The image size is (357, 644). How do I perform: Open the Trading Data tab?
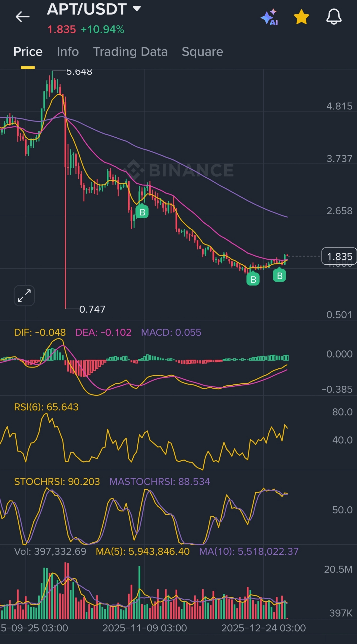(130, 52)
